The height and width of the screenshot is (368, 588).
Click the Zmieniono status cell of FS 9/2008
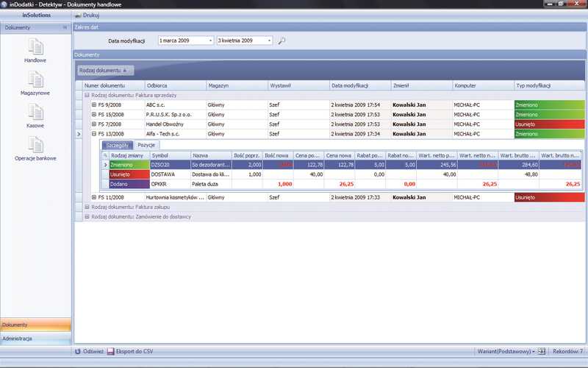point(549,105)
